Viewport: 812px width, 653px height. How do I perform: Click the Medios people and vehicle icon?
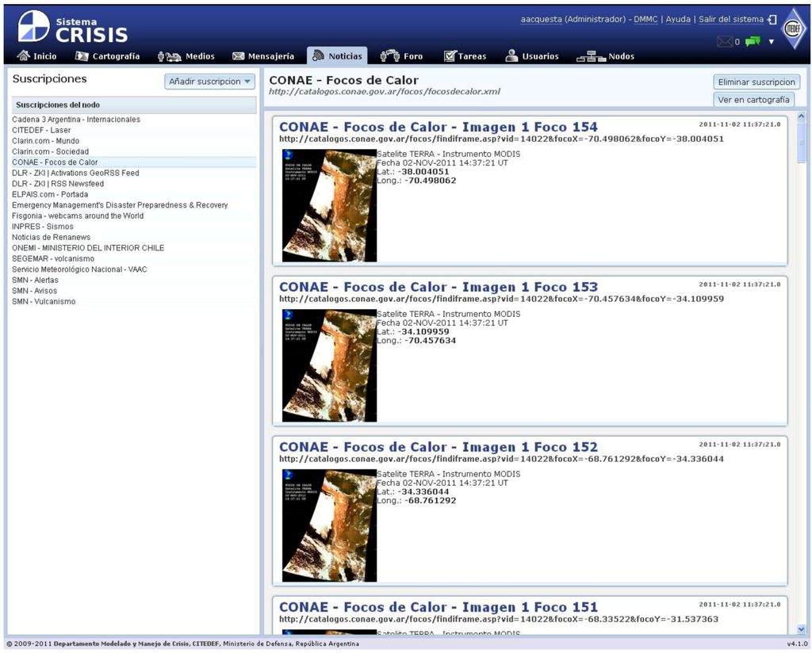(170, 56)
